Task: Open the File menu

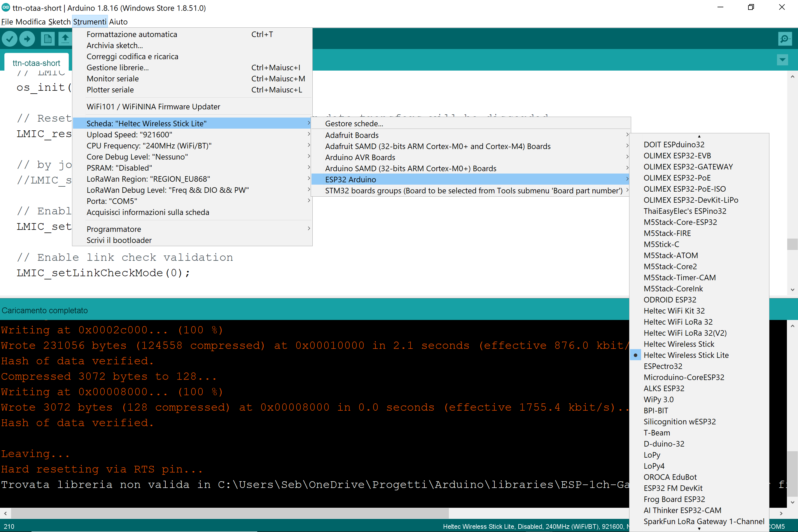Action: coord(7,22)
